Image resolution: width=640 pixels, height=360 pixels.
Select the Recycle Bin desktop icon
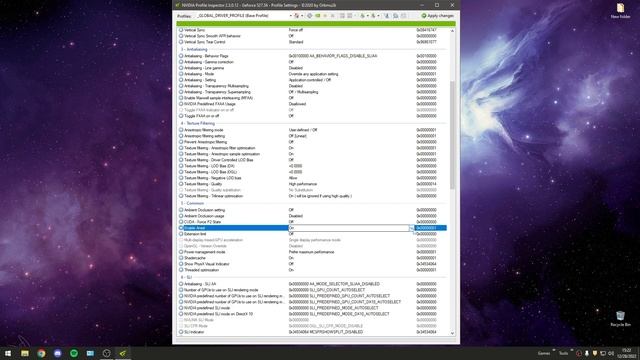620,318
